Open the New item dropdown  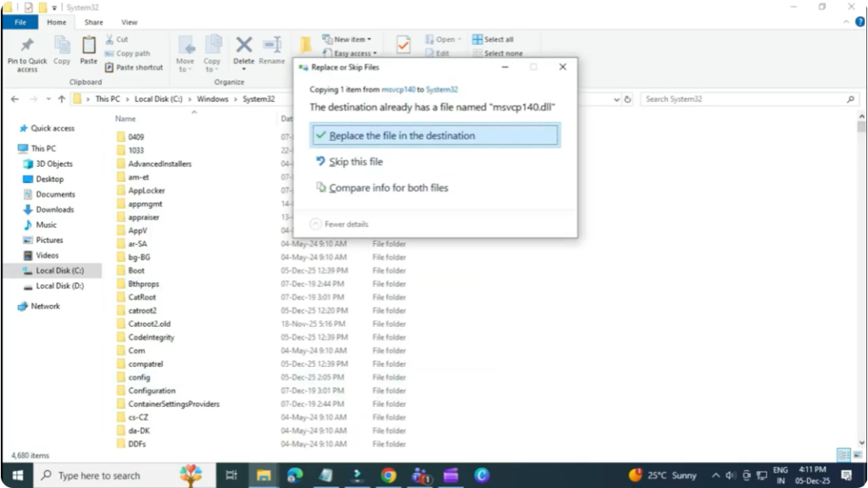click(347, 39)
